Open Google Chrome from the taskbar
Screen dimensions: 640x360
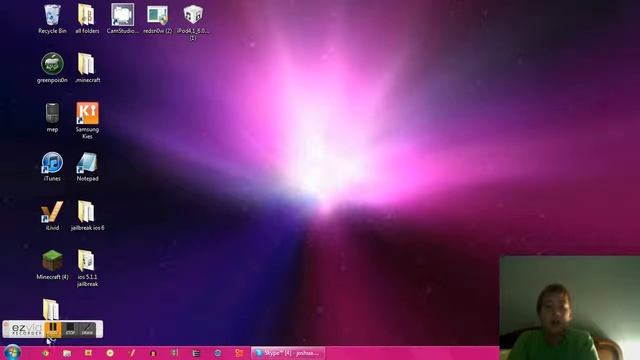click(45, 353)
